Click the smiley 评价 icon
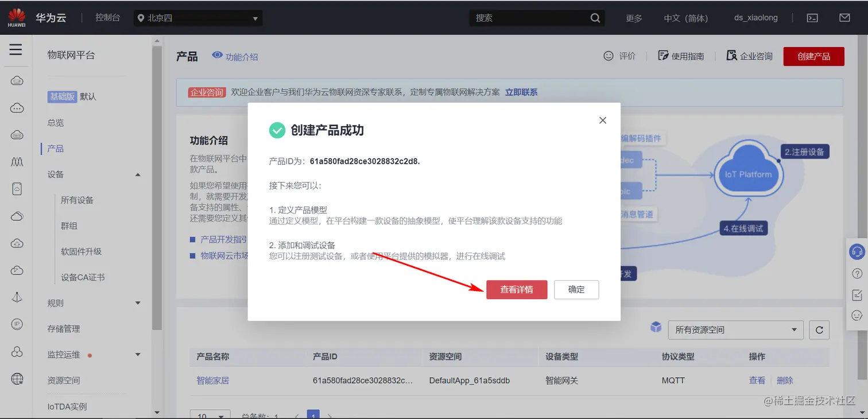 [609, 56]
